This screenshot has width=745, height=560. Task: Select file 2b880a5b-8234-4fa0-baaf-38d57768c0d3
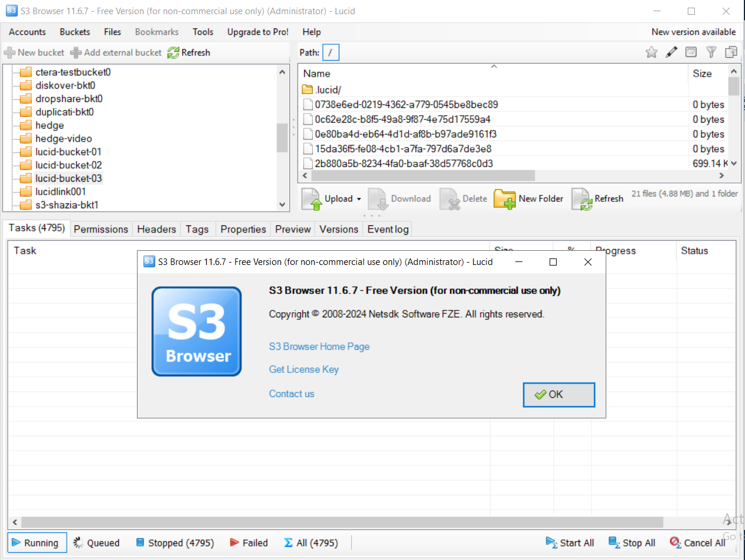(x=404, y=163)
